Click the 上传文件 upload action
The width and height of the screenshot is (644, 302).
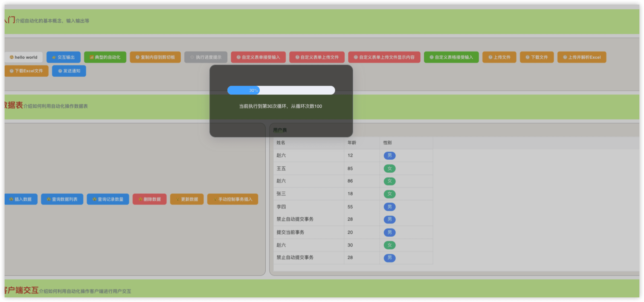499,57
